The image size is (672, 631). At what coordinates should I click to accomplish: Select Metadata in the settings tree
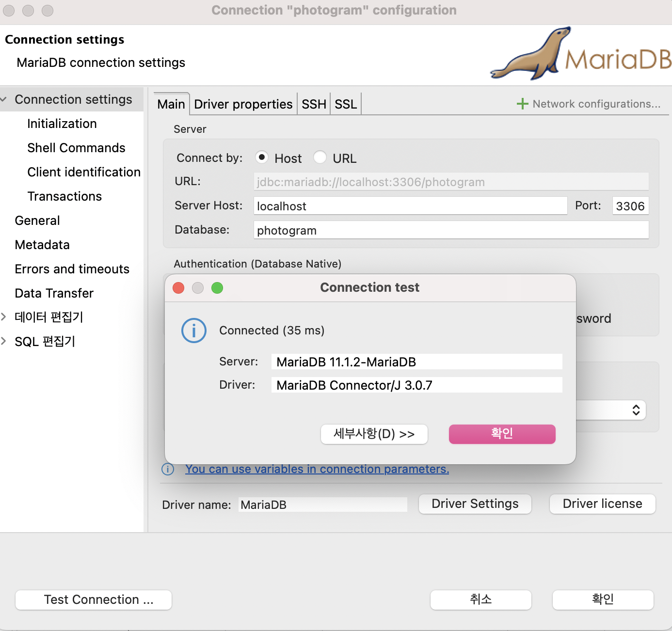coord(42,245)
